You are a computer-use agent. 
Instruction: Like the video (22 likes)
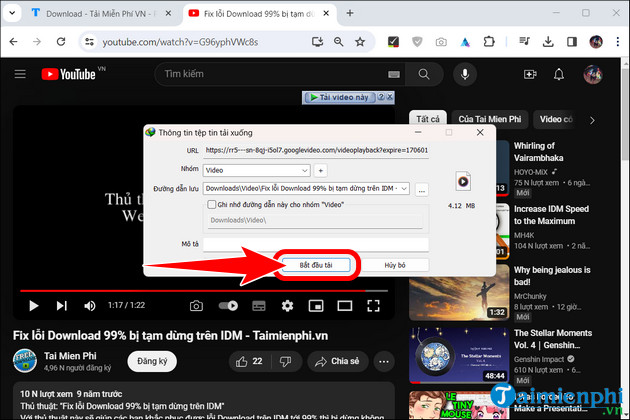250,362
